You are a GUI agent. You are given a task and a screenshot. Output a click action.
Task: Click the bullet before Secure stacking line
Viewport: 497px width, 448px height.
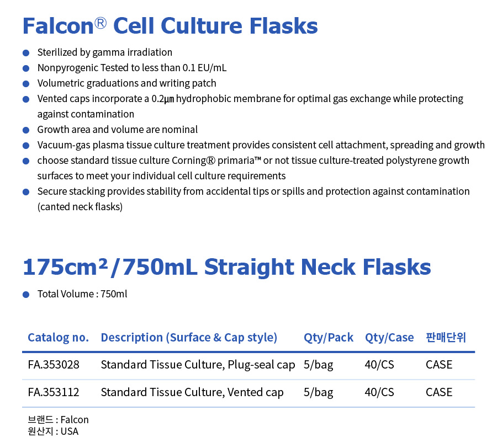point(26,192)
